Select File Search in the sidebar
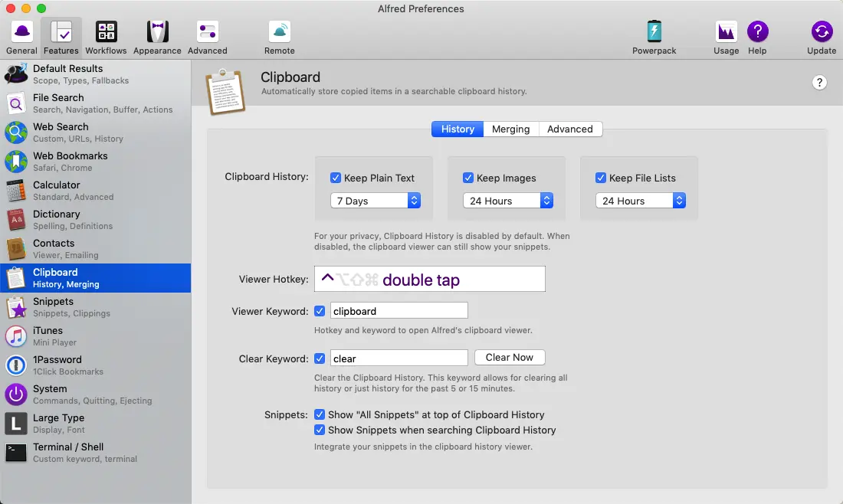 (x=96, y=103)
